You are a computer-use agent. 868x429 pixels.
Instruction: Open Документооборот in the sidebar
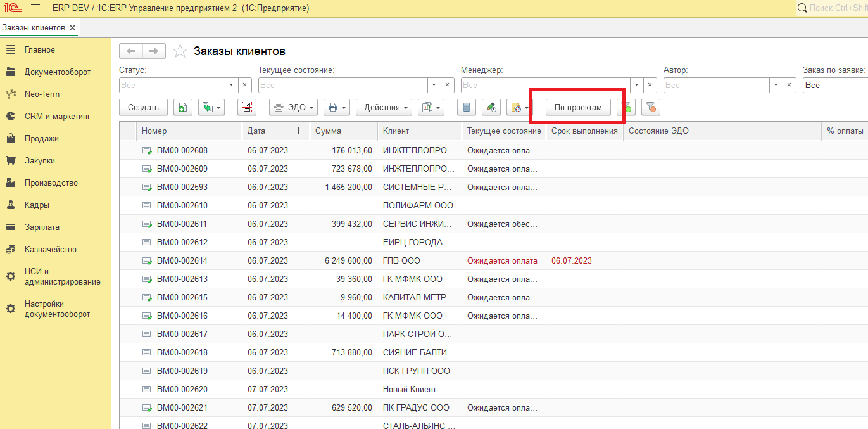tap(58, 72)
